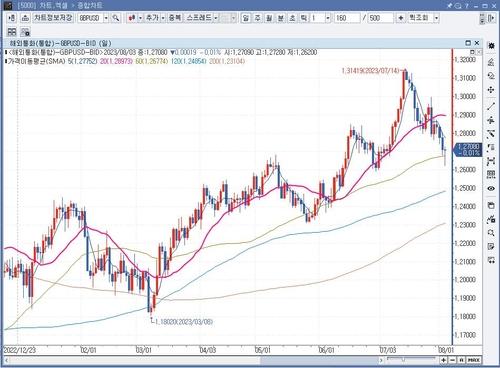Click the toolbar up-down stepper arrows

pos(482,18)
